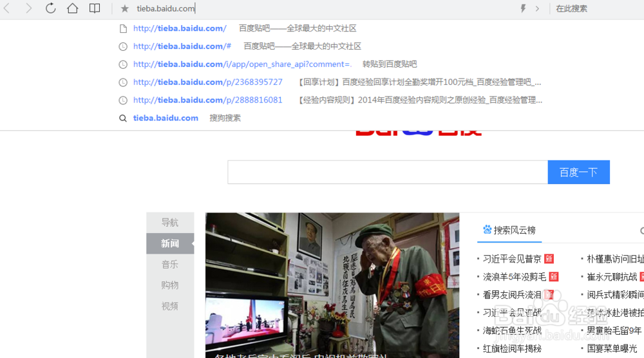Open hot search 看男友阅兵流泪
Viewport: 644px width, 358px height.
click(512, 295)
